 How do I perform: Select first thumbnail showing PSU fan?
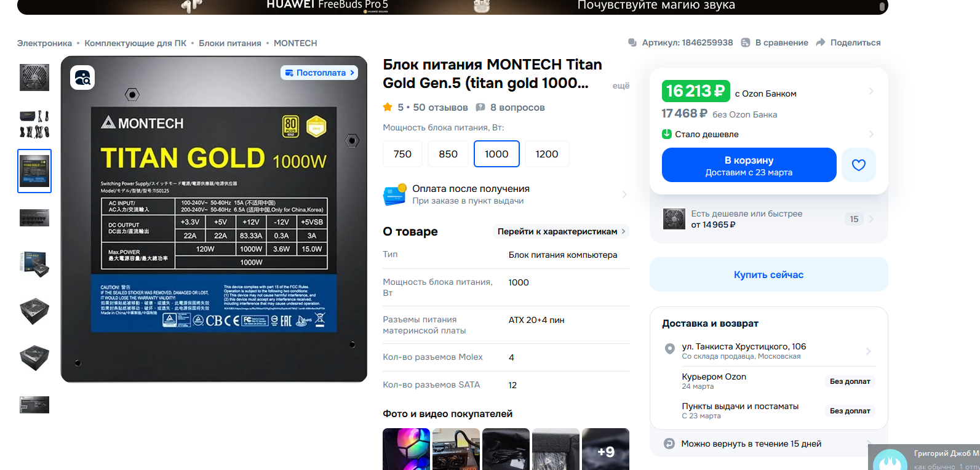(34, 78)
